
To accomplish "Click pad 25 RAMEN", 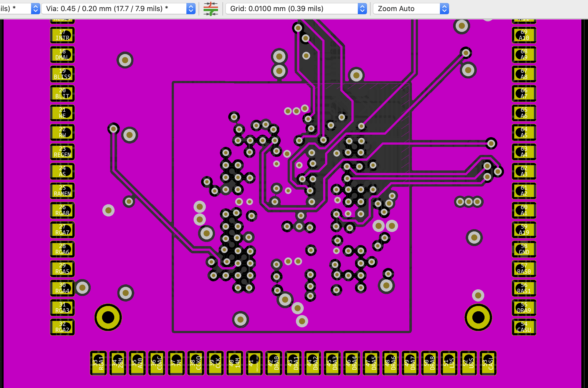I will [x=62, y=191].
